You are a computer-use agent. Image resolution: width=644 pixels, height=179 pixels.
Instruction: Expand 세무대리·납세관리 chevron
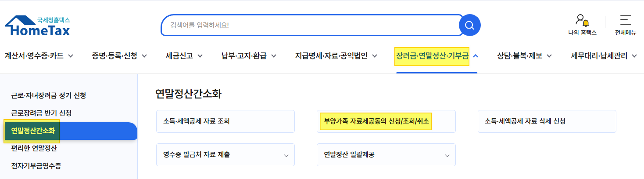pyautogui.click(x=633, y=56)
